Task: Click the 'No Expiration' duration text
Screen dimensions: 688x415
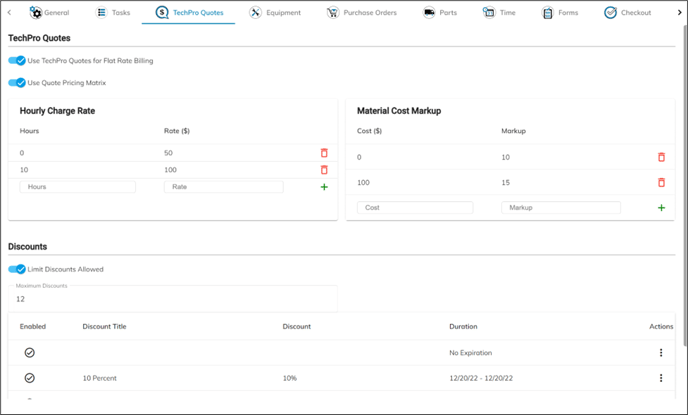Action: 470,353
